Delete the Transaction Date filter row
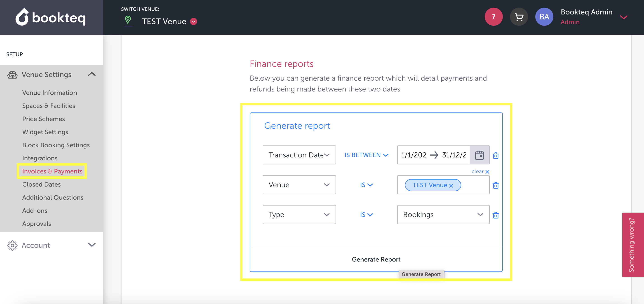Viewport: 644px width, 304px height. click(496, 156)
